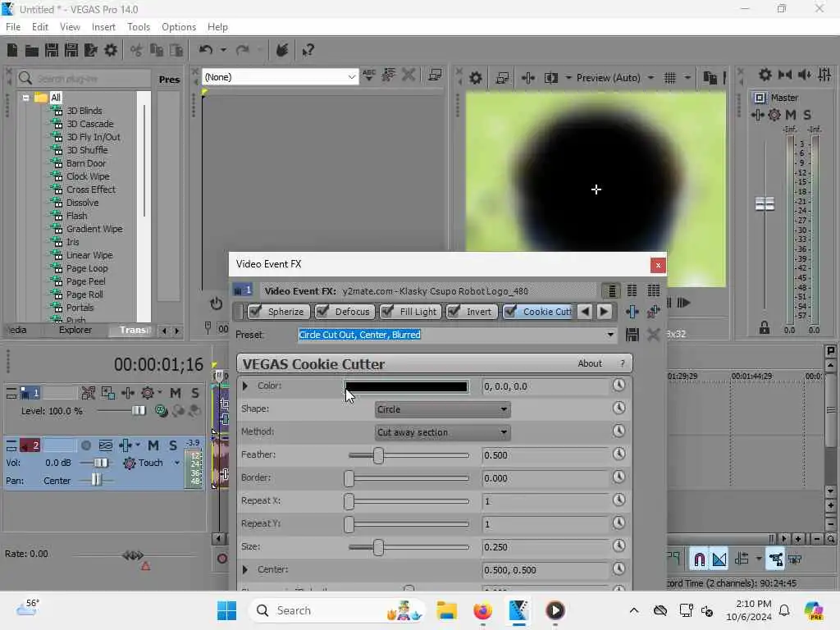
Task: Click the Save project toolbar icon
Action: [x=52, y=50]
